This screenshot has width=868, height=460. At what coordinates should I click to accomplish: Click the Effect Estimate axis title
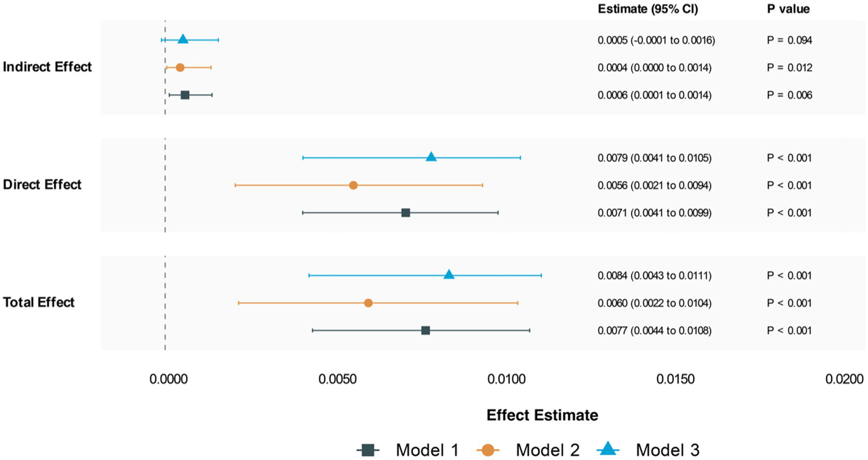542,415
